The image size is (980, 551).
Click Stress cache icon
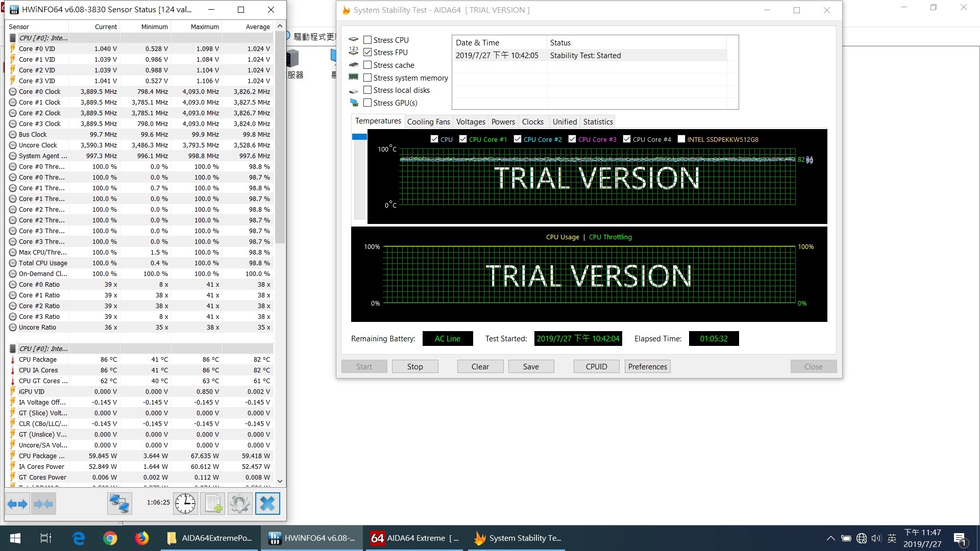(353, 65)
